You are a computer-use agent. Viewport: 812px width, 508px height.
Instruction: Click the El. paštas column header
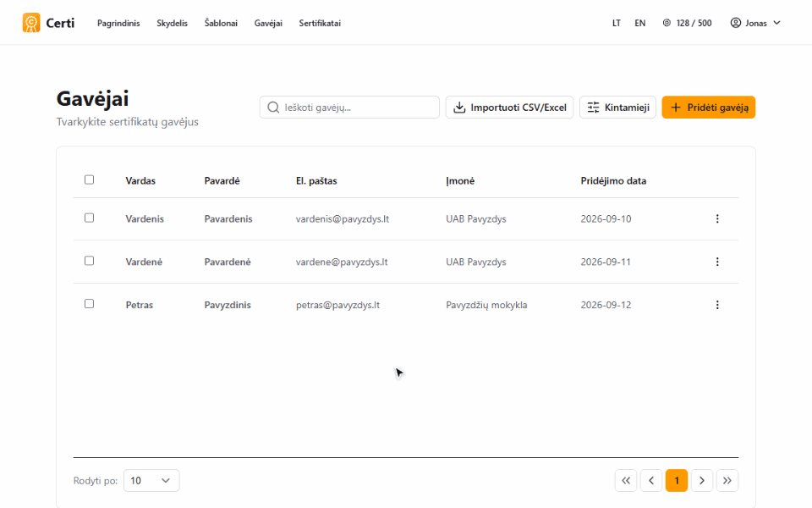pos(316,181)
